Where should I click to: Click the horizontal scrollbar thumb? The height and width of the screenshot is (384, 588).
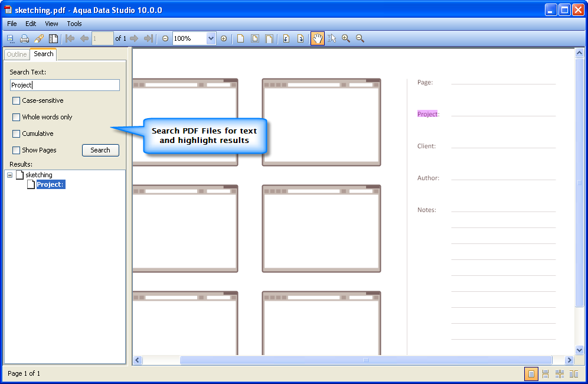(x=366, y=360)
